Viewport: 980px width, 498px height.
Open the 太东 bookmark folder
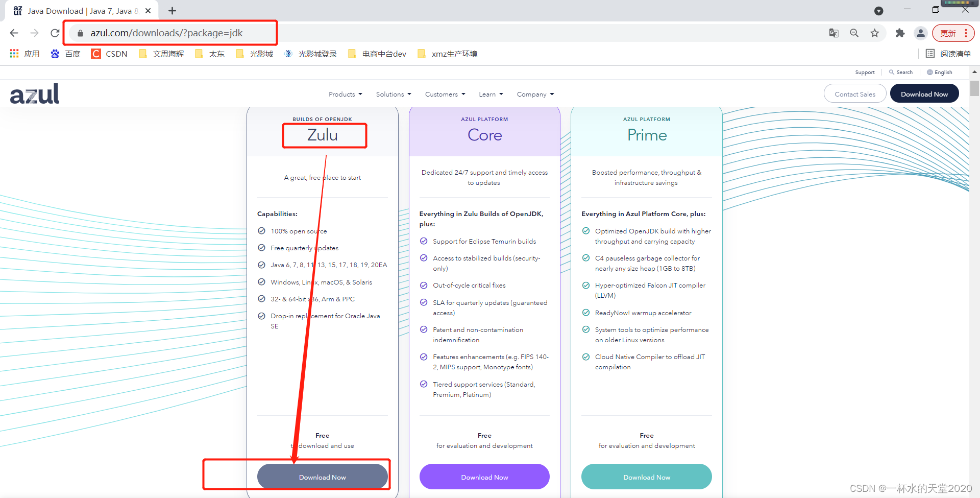click(x=210, y=54)
